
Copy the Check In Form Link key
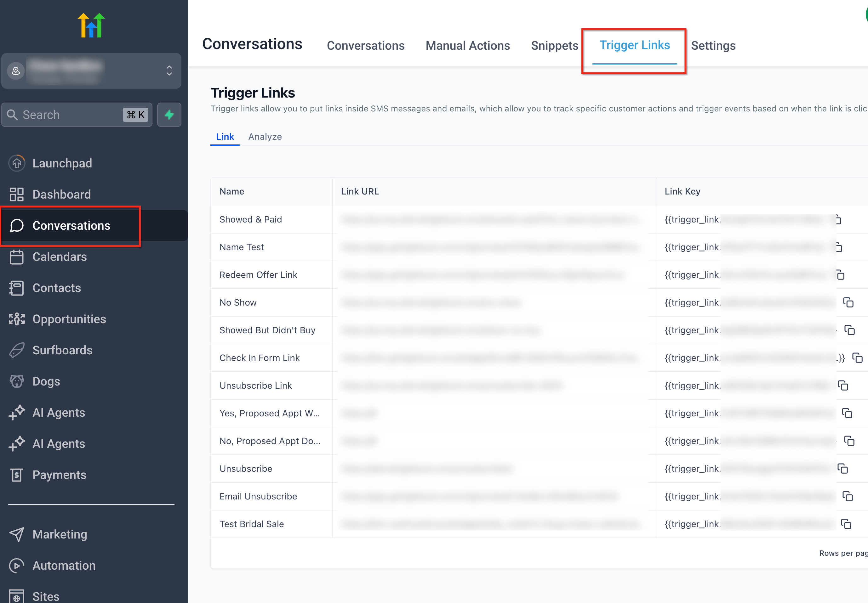coord(857,358)
